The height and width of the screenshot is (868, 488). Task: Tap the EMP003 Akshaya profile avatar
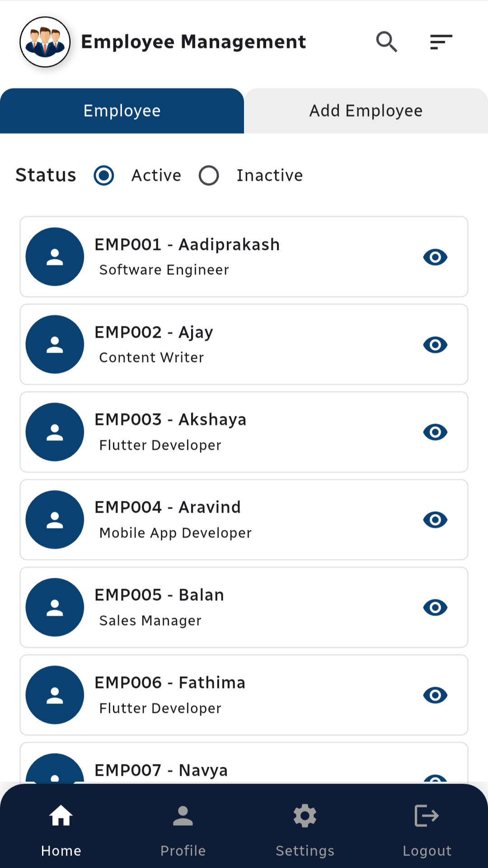[55, 432]
